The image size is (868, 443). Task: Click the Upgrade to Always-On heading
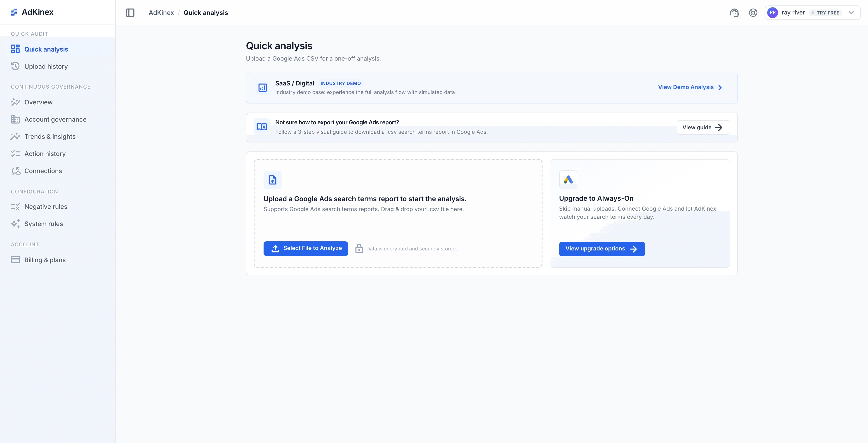[596, 198]
